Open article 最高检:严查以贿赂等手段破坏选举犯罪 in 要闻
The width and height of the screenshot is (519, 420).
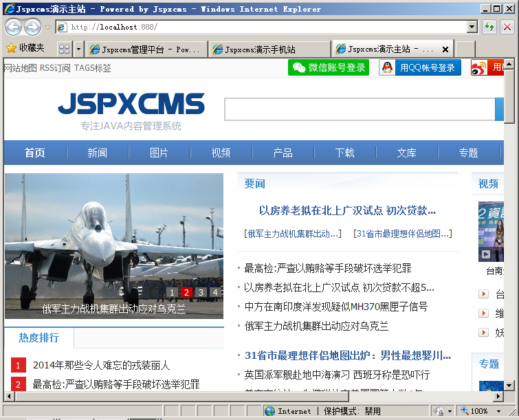point(328,268)
